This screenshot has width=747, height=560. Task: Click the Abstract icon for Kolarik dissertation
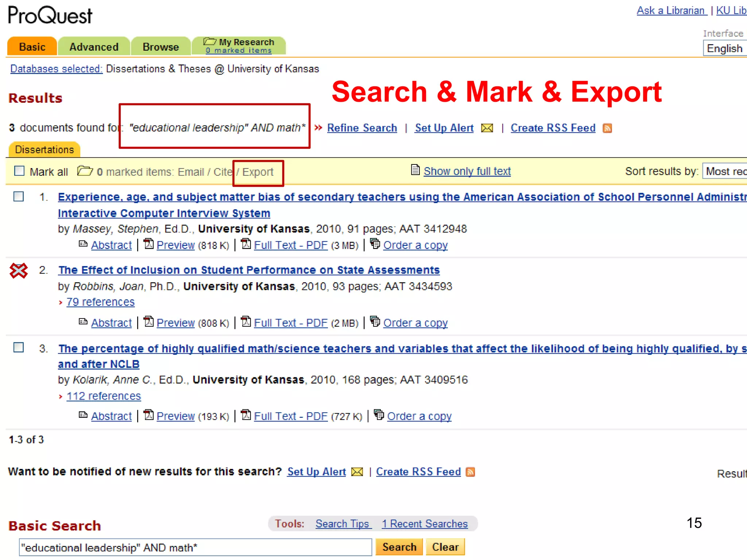(83, 415)
